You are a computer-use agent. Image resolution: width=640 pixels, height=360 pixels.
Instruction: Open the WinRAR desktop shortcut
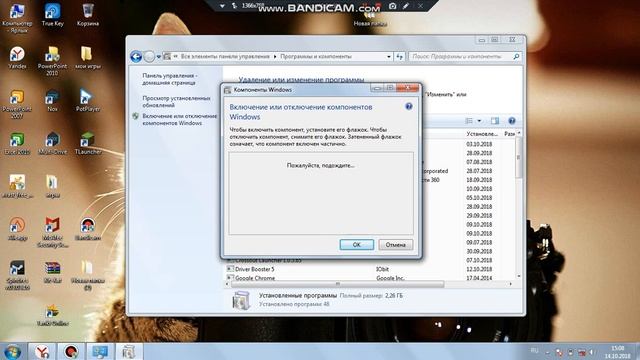click(52, 272)
